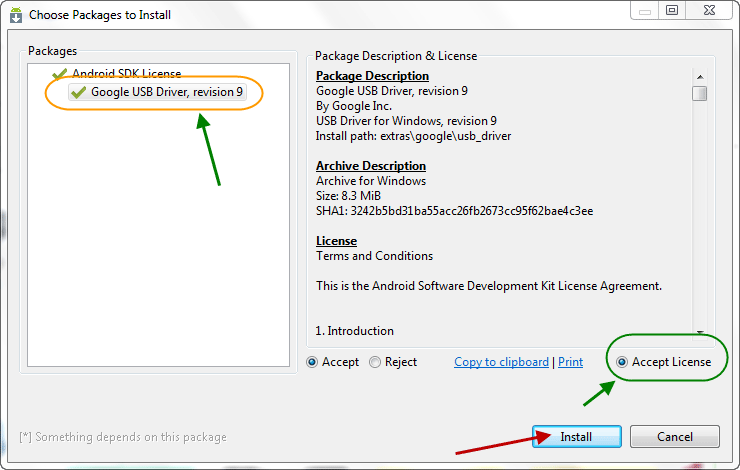Click 'Something depends on this package' note
Viewport: 740px width, 470px height.
click(x=123, y=437)
